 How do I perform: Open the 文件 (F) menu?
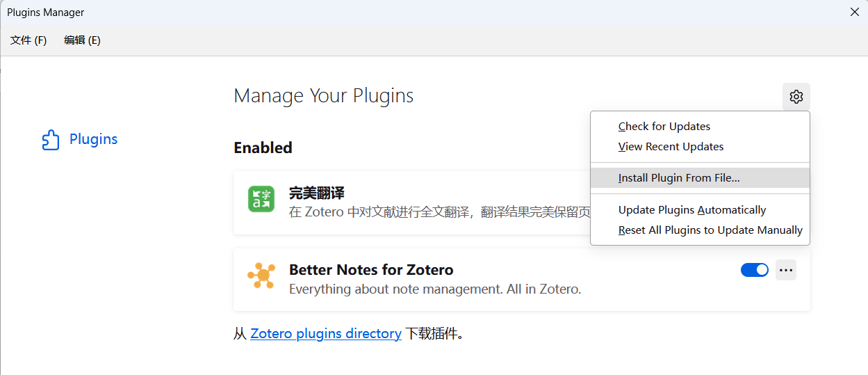(28, 40)
